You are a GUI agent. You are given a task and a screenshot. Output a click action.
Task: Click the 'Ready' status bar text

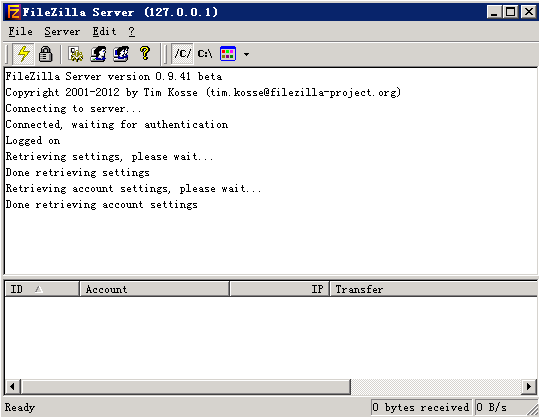pyautogui.click(x=20, y=407)
